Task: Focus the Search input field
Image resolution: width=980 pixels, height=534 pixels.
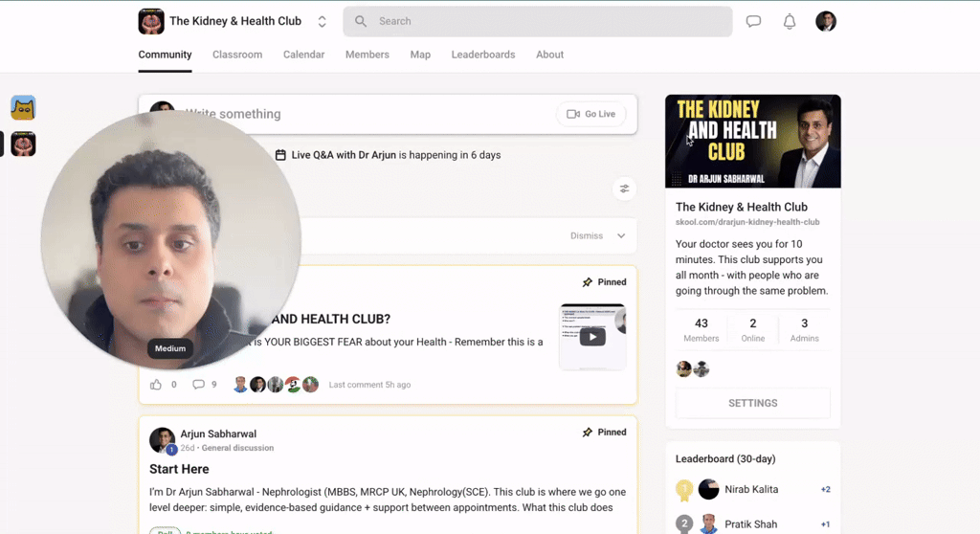Action: pyautogui.click(x=538, y=21)
